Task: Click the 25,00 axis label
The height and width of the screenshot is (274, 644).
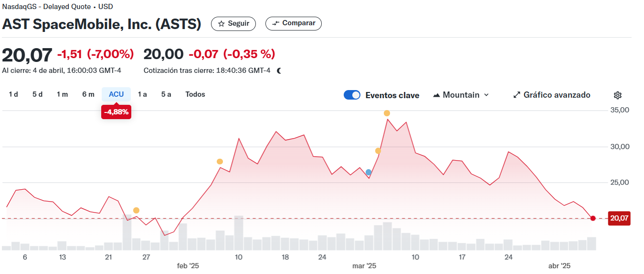Action: (620, 183)
